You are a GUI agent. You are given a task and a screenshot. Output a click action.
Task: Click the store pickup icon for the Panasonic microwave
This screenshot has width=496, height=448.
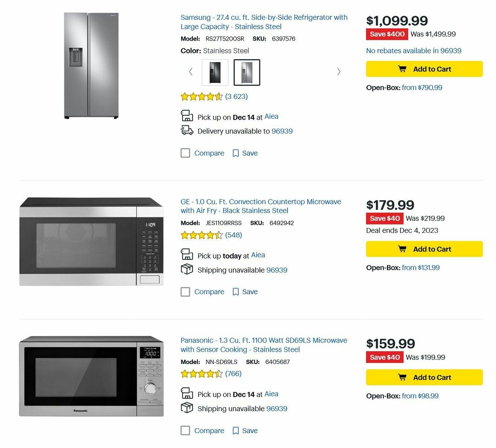coord(187,394)
